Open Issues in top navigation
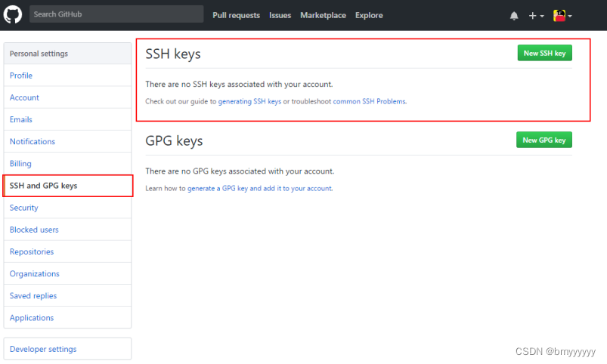 point(280,15)
